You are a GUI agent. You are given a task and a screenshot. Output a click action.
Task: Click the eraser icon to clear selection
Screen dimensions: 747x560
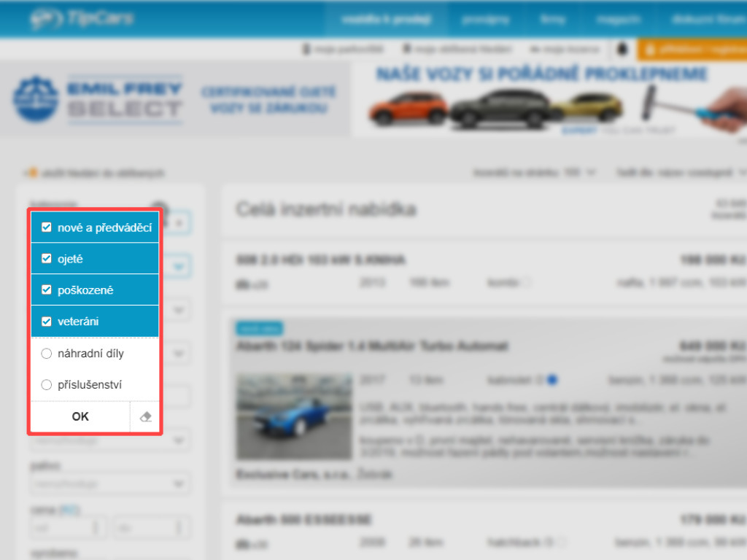coord(145,417)
